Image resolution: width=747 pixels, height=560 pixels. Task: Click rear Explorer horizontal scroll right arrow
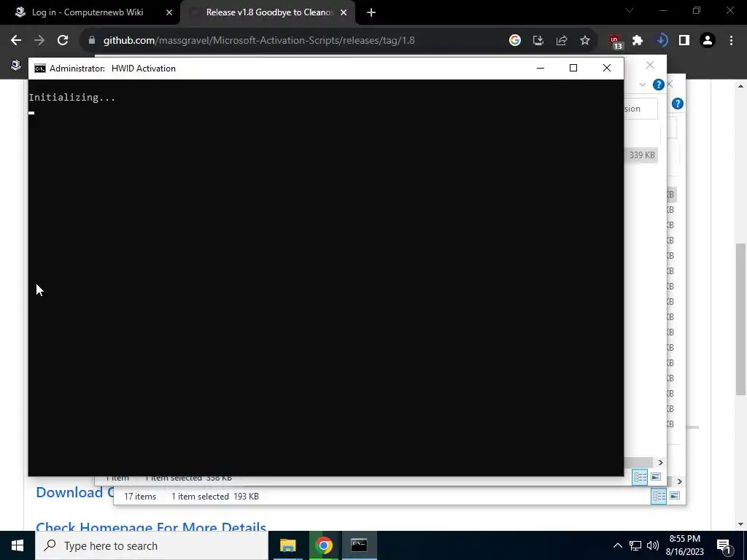(679, 481)
